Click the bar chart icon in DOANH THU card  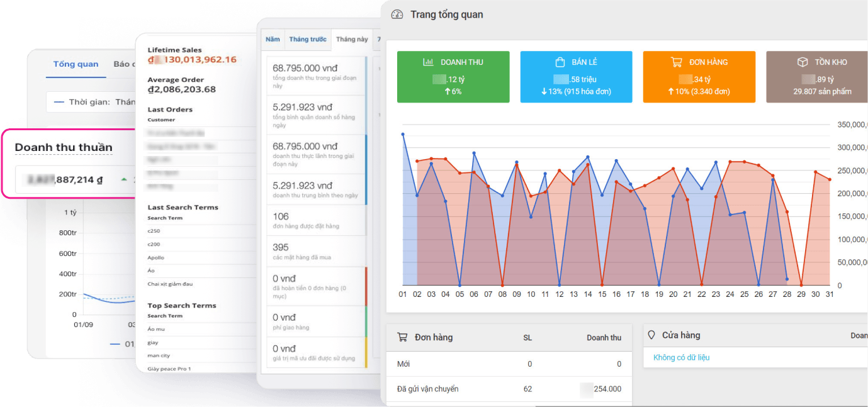pyautogui.click(x=428, y=62)
